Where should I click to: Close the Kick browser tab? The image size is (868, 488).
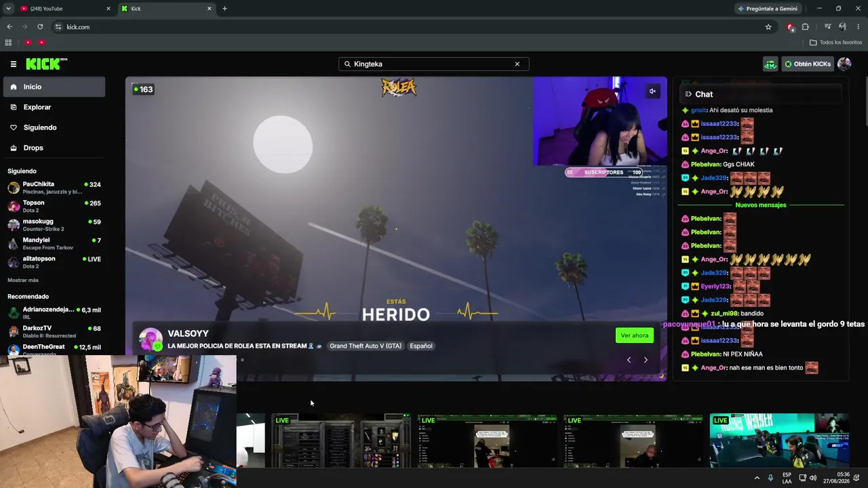coord(209,8)
